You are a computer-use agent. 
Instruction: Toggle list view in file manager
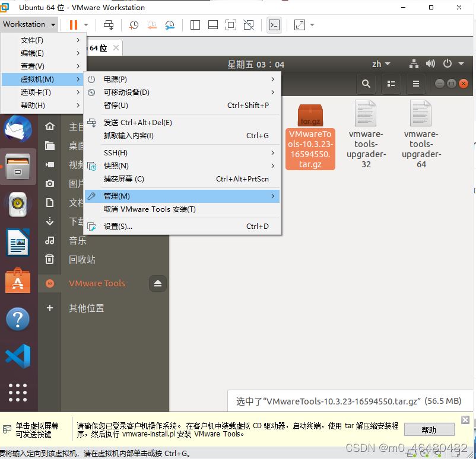coord(391,84)
